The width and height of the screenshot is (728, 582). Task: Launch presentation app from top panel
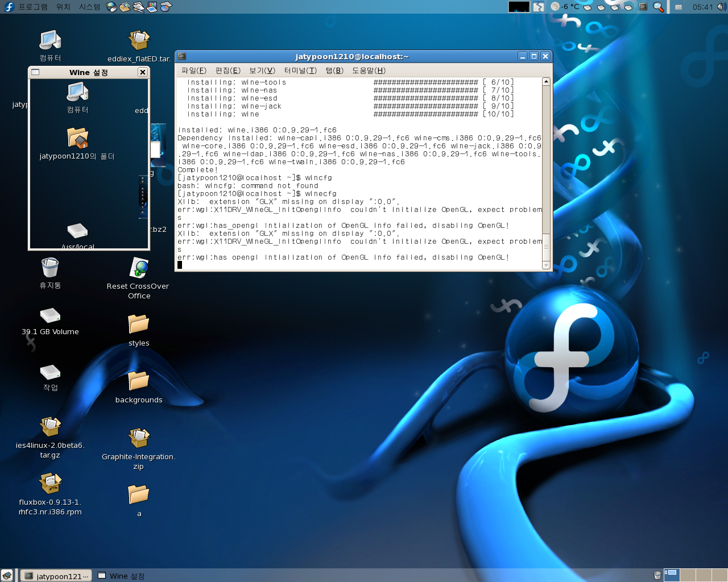point(152,7)
